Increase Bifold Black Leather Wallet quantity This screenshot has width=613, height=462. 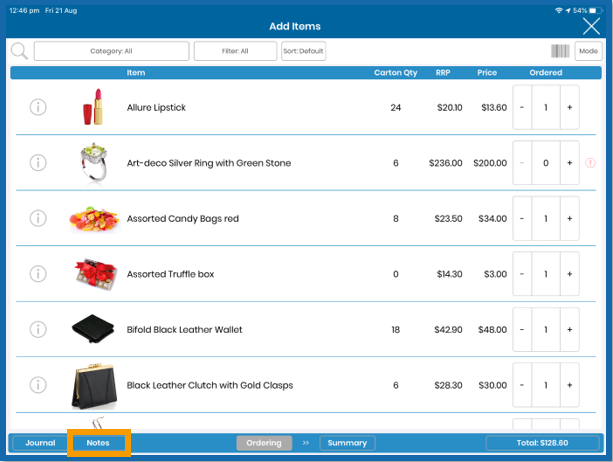(x=570, y=329)
